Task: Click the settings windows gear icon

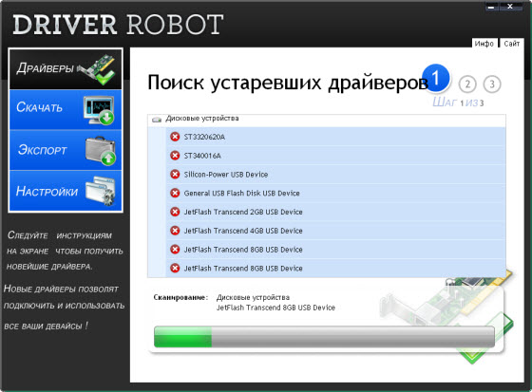Action: [101, 191]
